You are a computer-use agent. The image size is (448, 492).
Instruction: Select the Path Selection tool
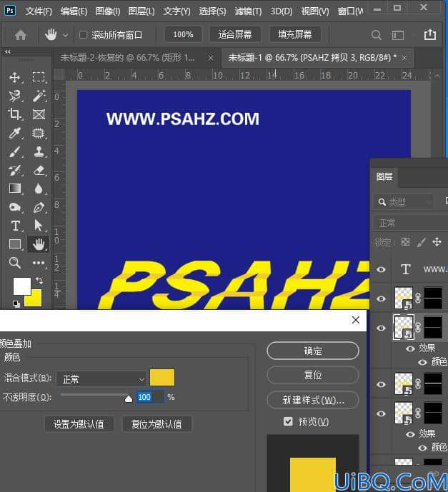point(39,226)
